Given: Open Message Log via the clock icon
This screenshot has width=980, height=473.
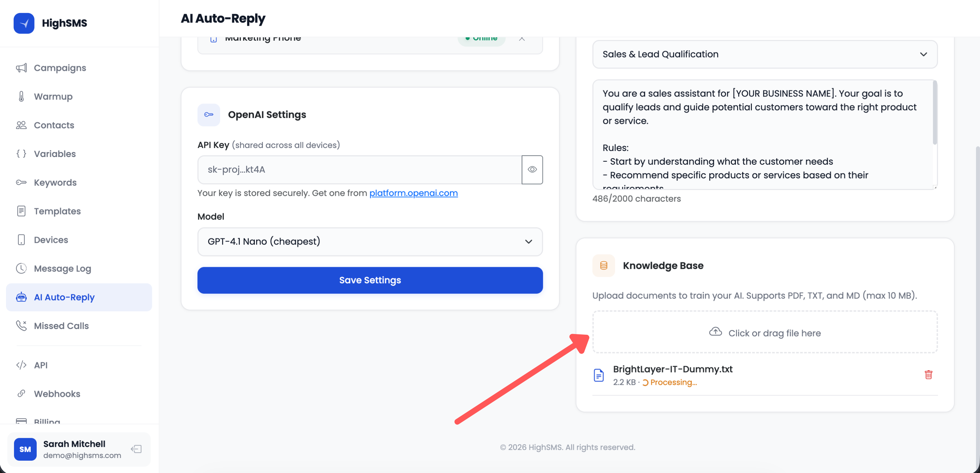Looking at the screenshot, I should point(21,268).
